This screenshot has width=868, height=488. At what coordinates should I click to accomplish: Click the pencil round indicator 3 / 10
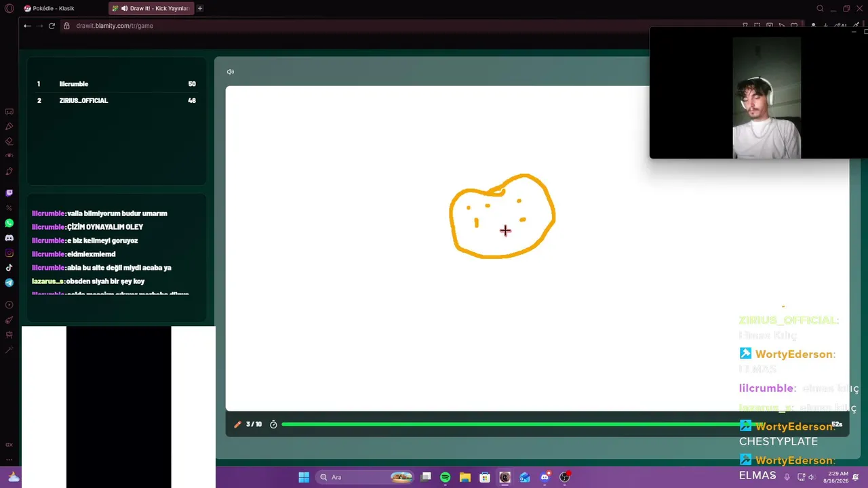click(248, 424)
